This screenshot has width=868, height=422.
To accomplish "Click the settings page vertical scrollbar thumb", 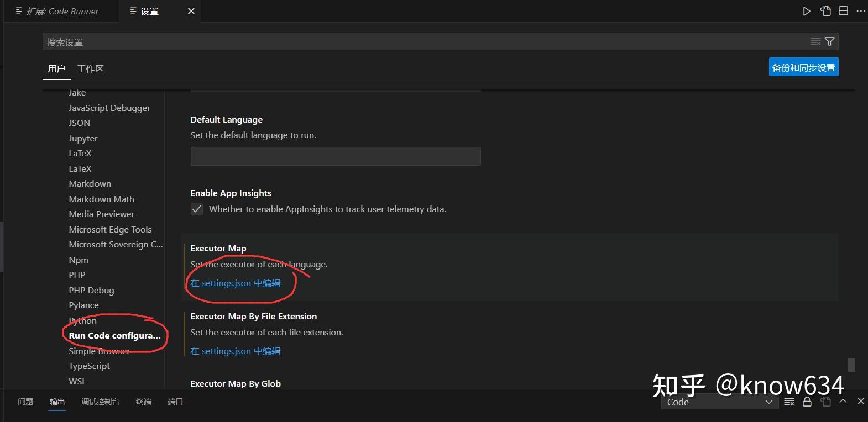I will click(x=851, y=365).
